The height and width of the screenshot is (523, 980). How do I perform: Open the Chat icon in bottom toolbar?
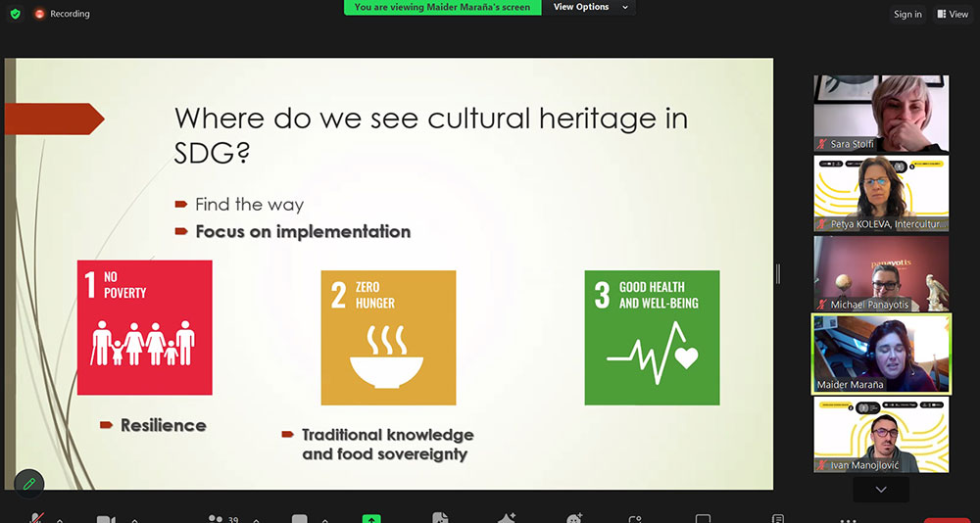pyautogui.click(x=300, y=518)
